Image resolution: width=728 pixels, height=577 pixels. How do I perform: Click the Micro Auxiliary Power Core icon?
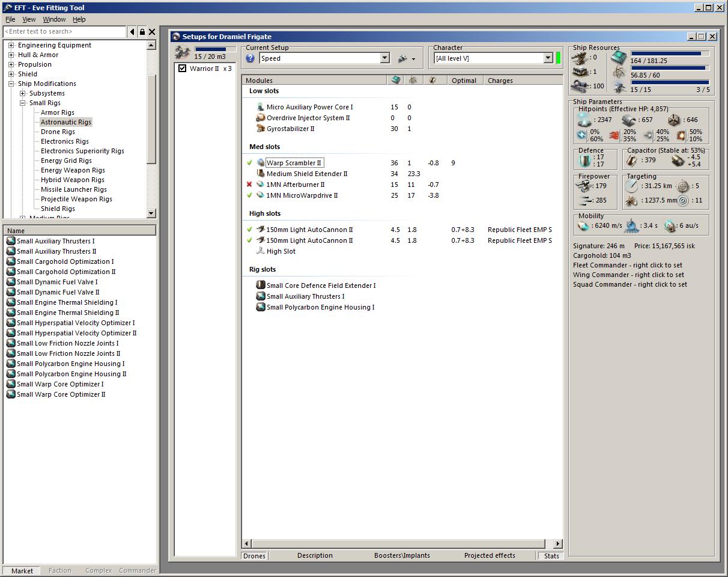tap(261, 107)
